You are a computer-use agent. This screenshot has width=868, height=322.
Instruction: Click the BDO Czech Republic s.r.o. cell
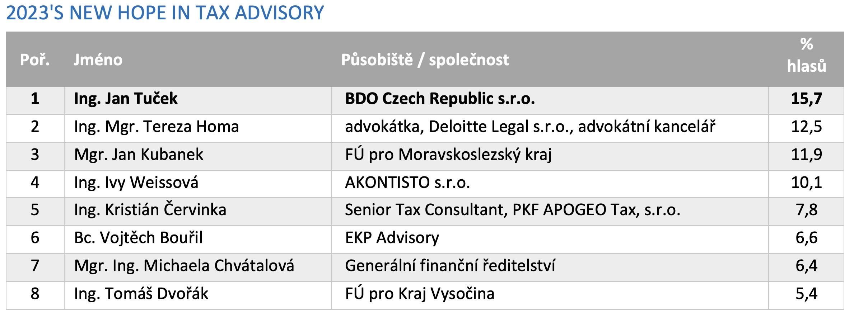pyautogui.click(x=550, y=99)
